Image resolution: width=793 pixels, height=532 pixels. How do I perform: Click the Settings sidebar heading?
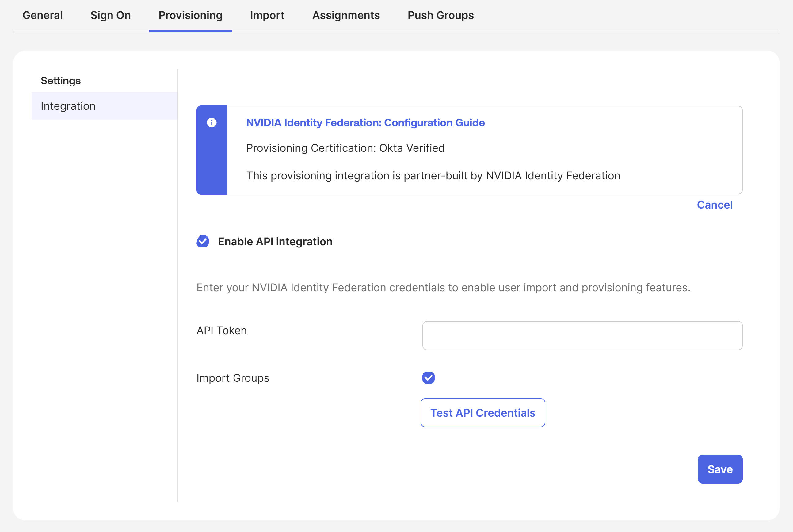[x=61, y=81]
